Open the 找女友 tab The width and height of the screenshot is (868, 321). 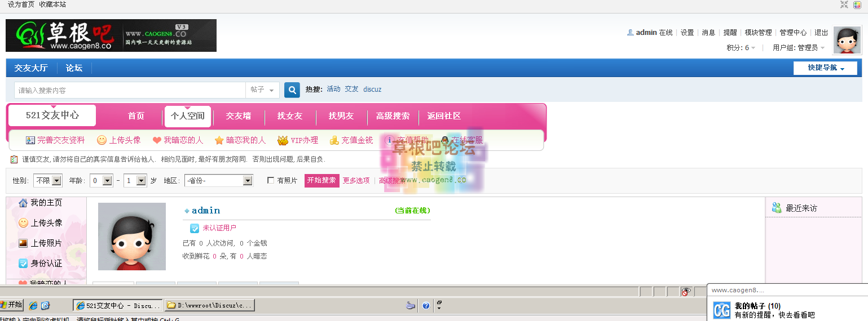coord(289,116)
